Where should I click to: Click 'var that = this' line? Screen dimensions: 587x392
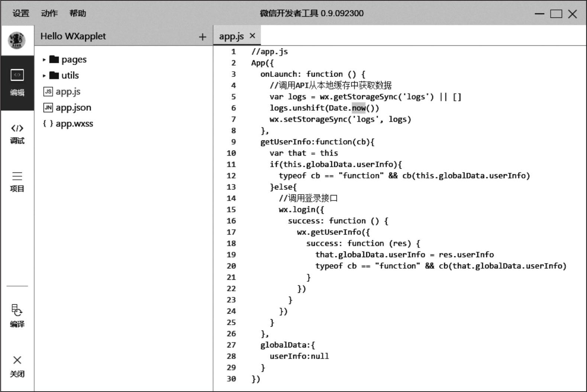(304, 153)
